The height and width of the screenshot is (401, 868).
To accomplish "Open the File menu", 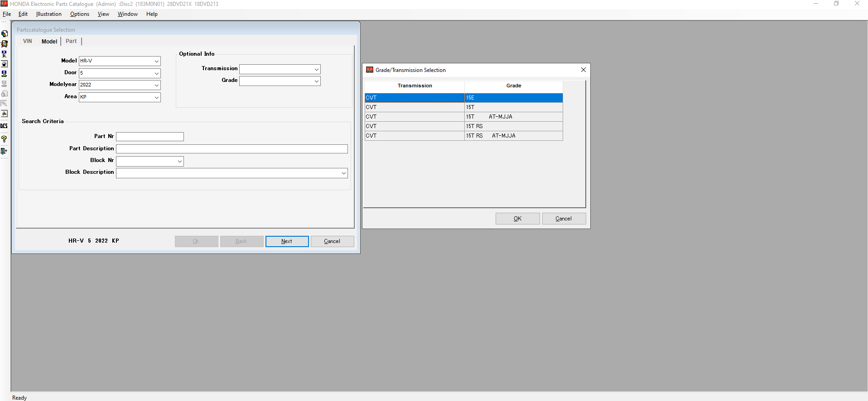I will (7, 14).
